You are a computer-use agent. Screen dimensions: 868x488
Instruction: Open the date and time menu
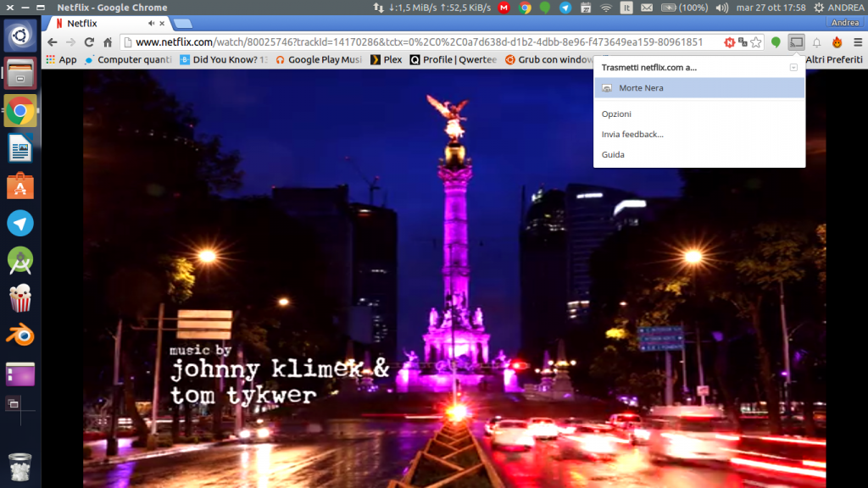771,8
